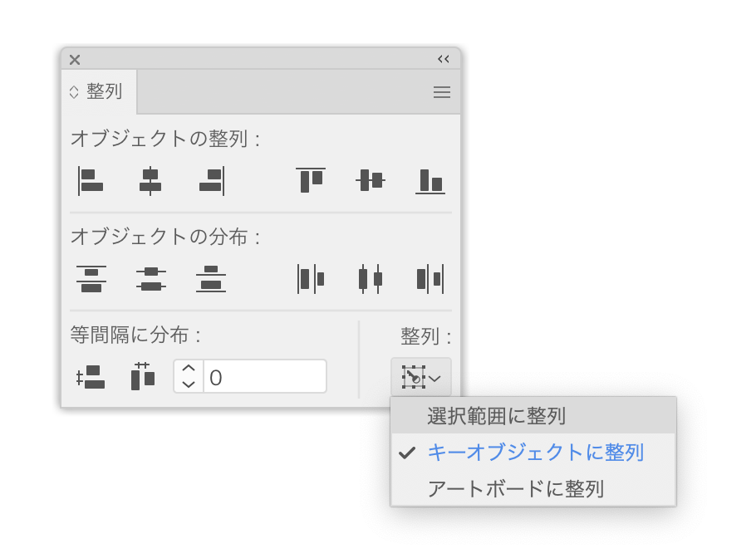The height and width of the screenshot is (558, 756).
Task: Select the horizontal align left icon
Action: (x=90, y=181)
